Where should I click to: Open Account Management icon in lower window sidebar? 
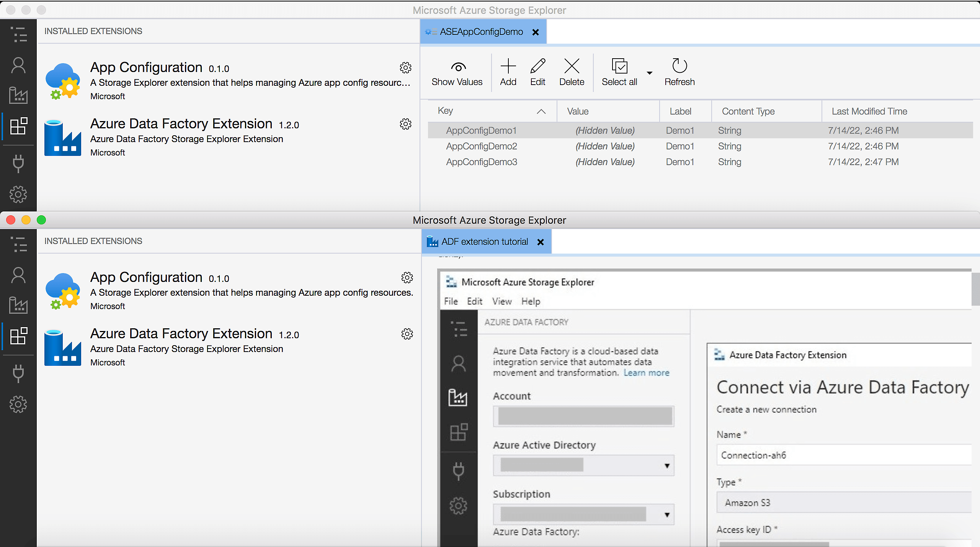coord(18,275)
